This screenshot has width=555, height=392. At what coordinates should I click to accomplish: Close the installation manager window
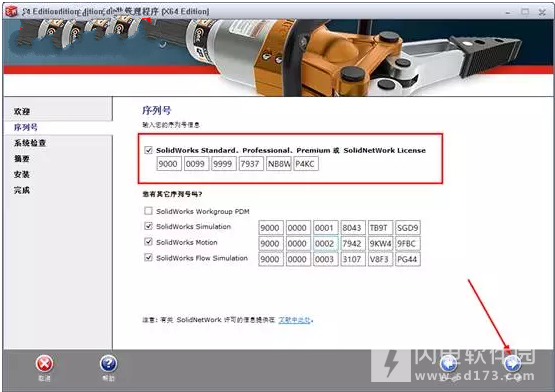pyautogui.click(x=542, y=12)
